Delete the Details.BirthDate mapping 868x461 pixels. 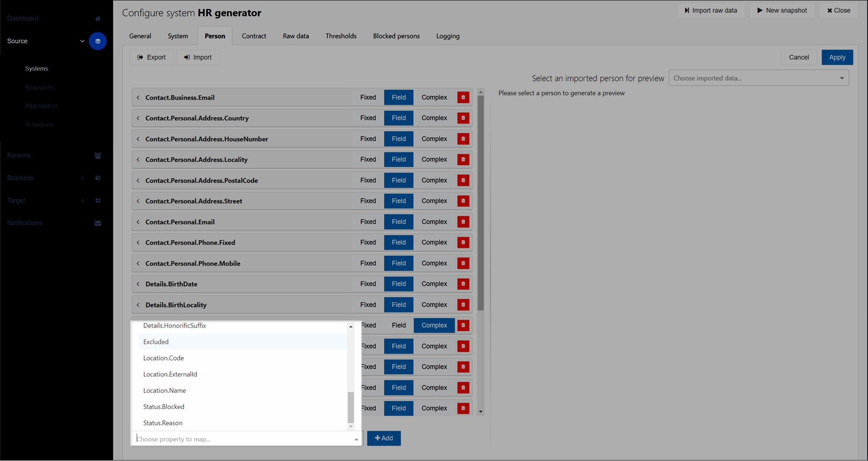[463, 284]
